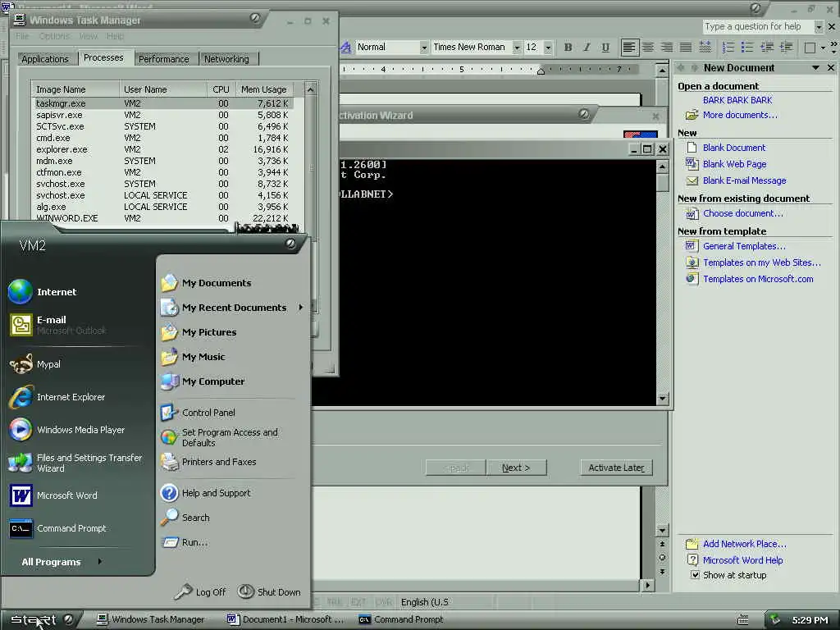The height and width of the screenshot is (630, 840).
Task: Click Blank Document link
Action: pos(734,148)
